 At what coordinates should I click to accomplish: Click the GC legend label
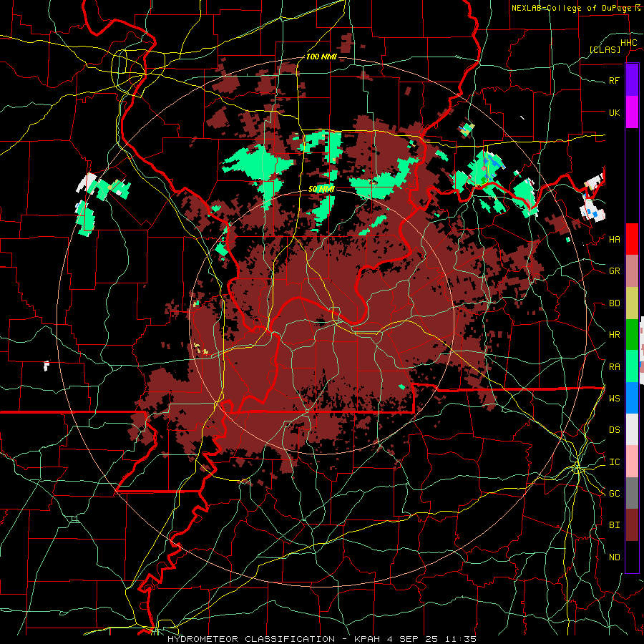point(614,494)
